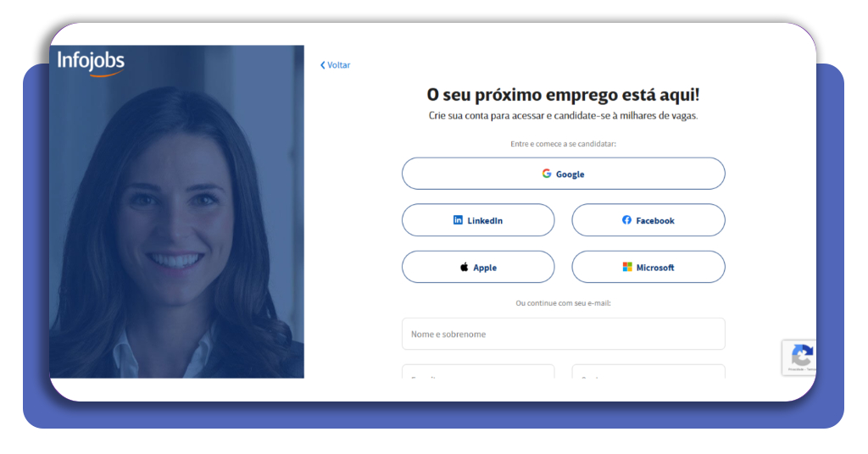868x454 pixels.
Task: Continue with the LinkedIn button
Action: (478, 220)
